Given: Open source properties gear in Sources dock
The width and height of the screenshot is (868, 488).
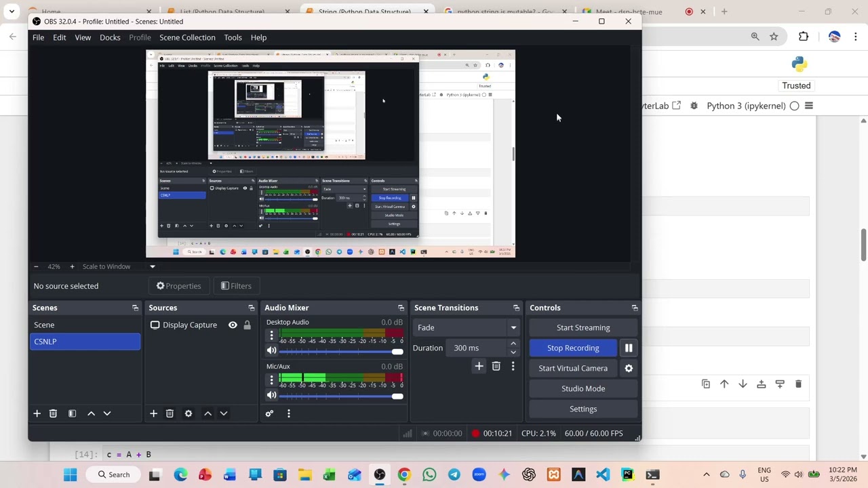Looking at the screenshot, I should tap(189, 413).
